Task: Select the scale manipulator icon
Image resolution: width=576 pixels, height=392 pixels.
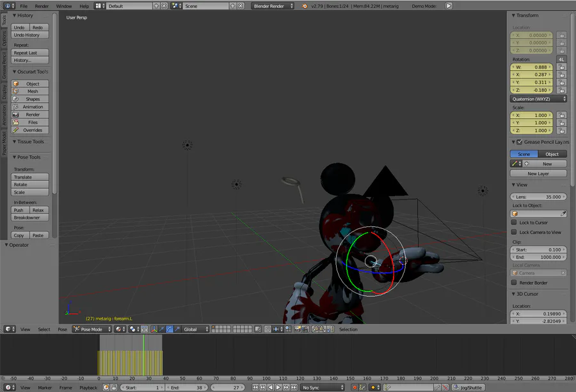Action: point(177,329)
